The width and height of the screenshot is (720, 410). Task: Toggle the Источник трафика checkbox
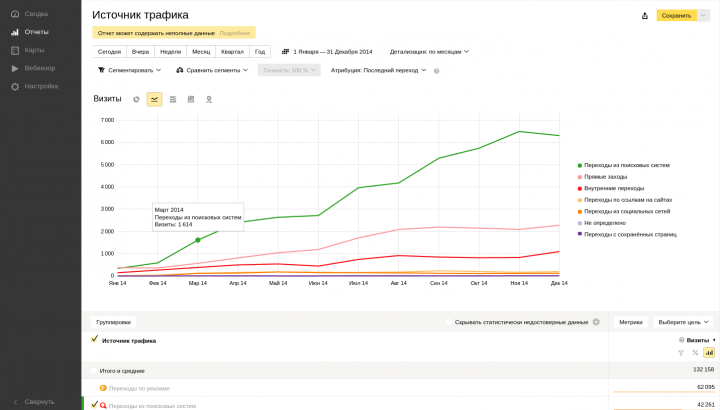95,339
